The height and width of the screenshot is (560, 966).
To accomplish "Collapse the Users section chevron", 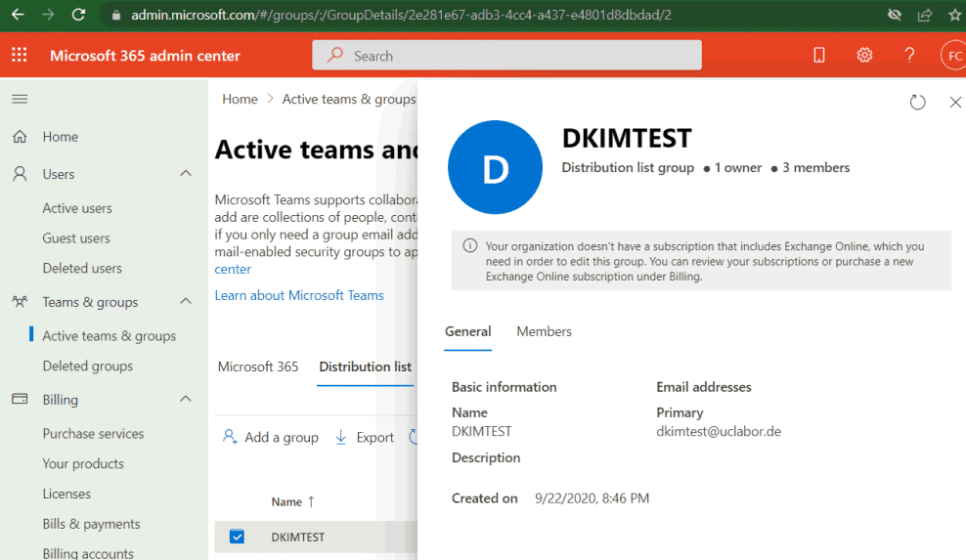I will point(186,174).
